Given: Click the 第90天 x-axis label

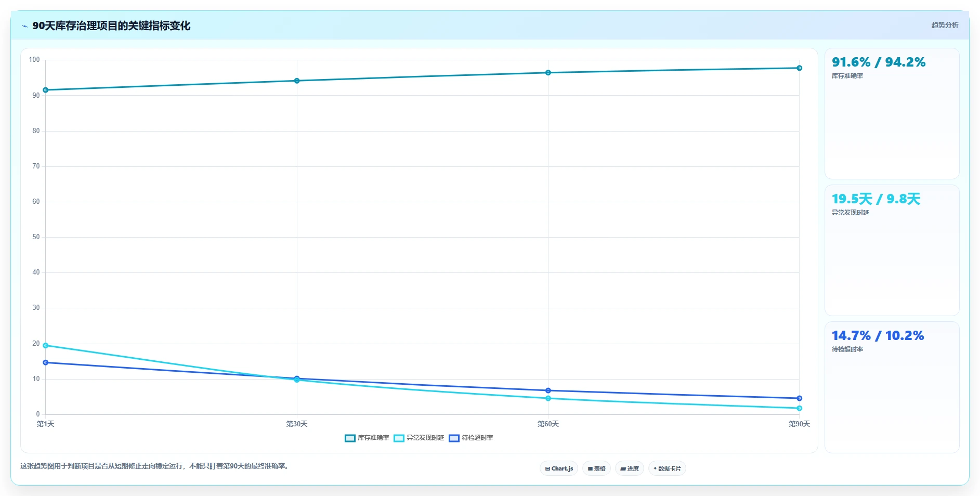Looking at the screenshot, I should coord(799,424).
